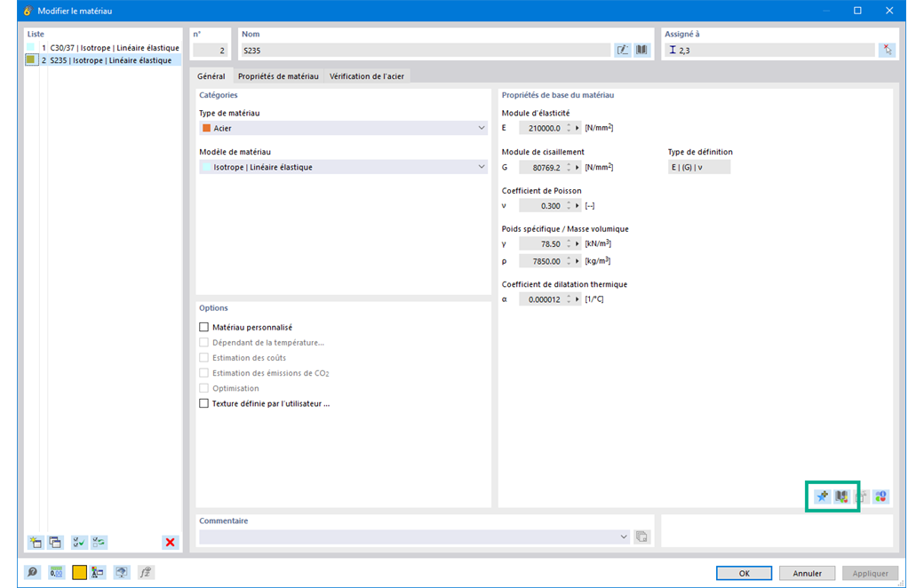Click the edit material name icon
This screenshot has height=588, width=924.
[622, 50]
